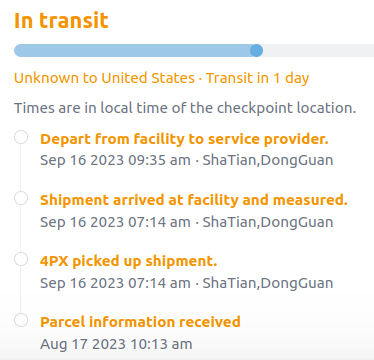The image size is (374, 360).
Task: Open the Parcel information received checkpoint
Action: point(140,322)
